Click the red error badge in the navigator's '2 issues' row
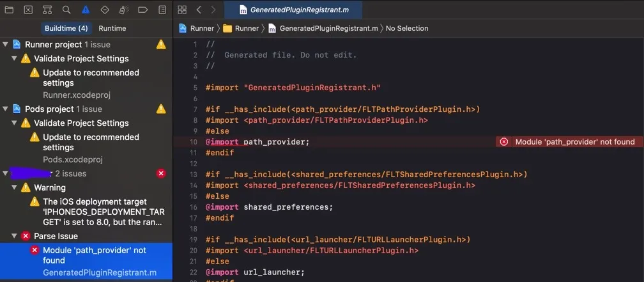 click(x=161, y=173)
